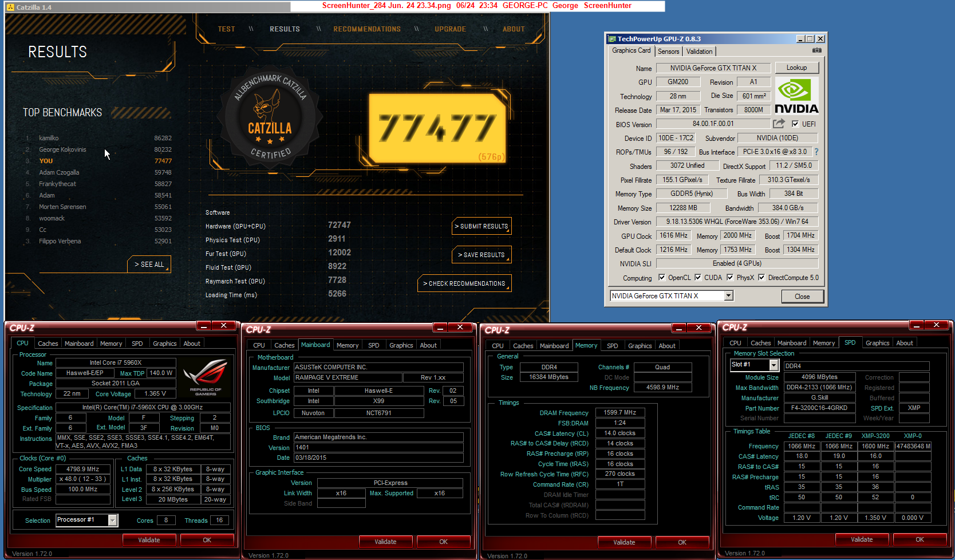The image size is (955, 560).
Task: Select the George Kokovinis leaderboard entry
Action: pos(98,149)
